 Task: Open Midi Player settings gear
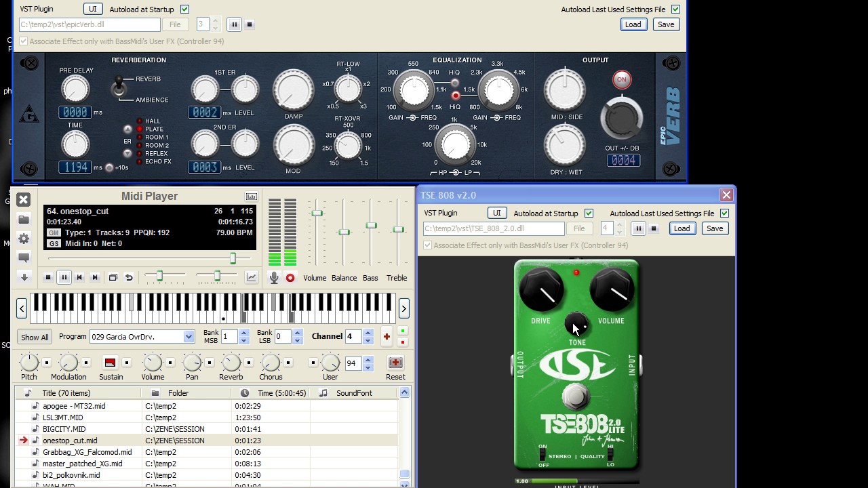[x=24, y=239]
